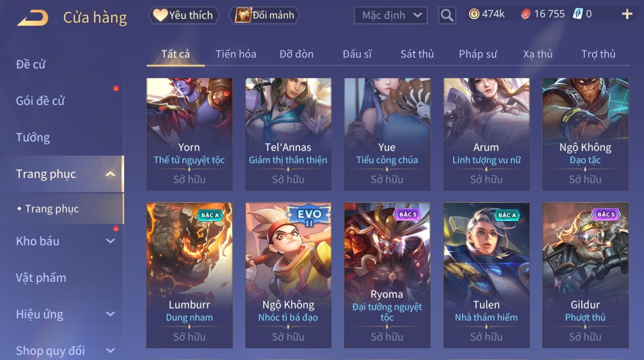Switch to the Sát thủ tab
This screenshot has width=644, height=360.
[417, 54]
